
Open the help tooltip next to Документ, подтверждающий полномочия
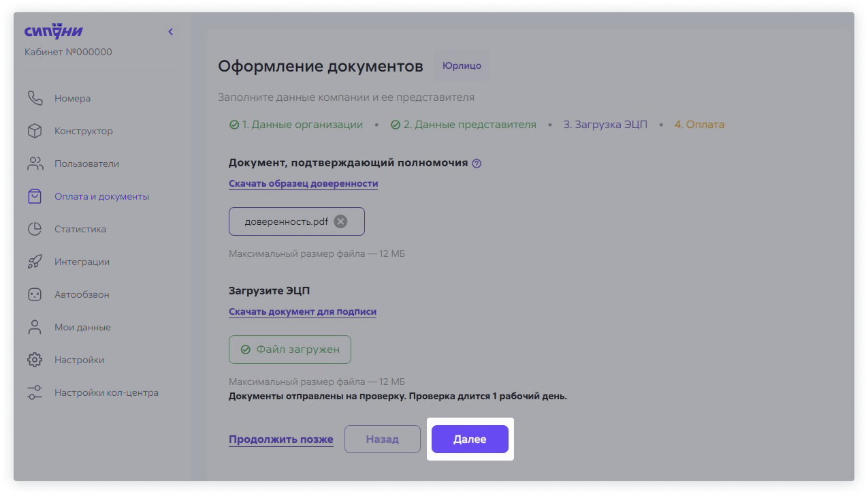477,163
